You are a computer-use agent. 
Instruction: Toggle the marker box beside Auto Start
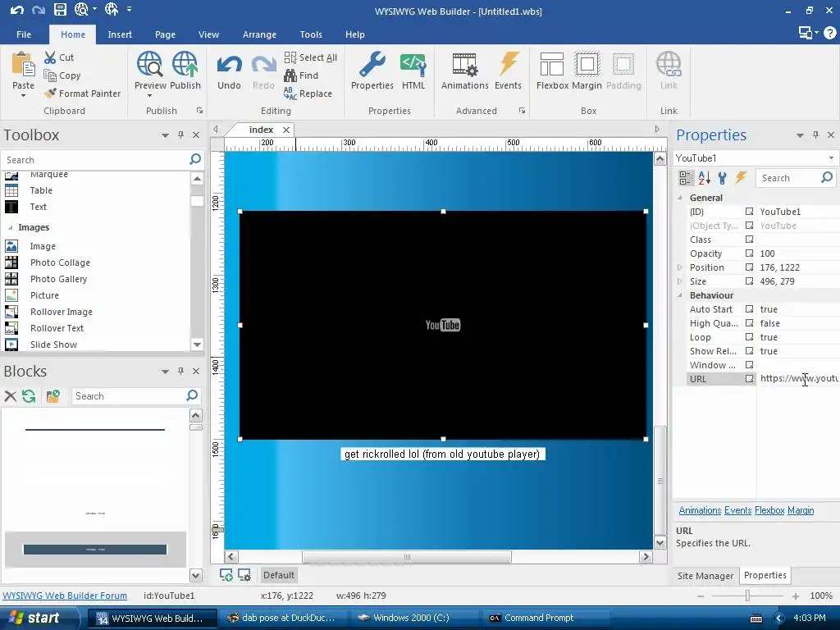click(749, 309)
